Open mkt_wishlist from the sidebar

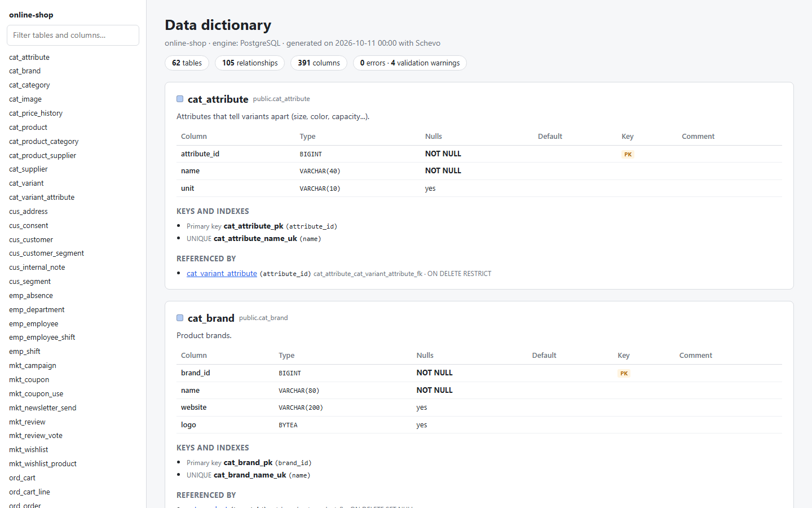coord(29,450)
